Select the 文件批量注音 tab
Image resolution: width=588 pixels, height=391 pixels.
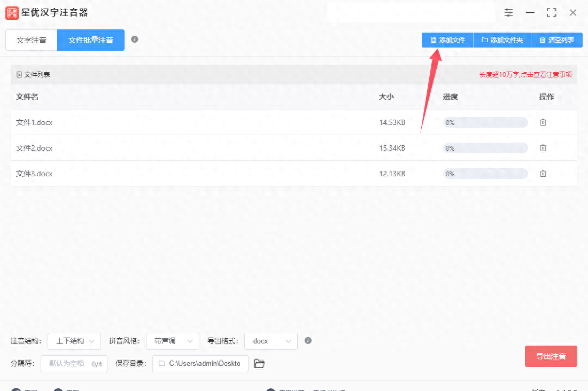click(x=90, y=40)
